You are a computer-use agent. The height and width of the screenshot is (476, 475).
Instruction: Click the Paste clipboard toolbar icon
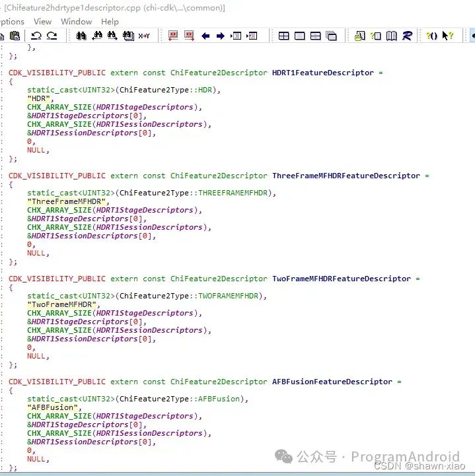15,36
